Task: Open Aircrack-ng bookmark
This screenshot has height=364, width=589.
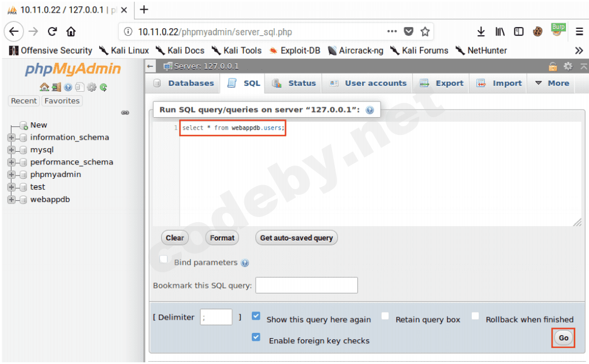Action: (x=355, y=50)
